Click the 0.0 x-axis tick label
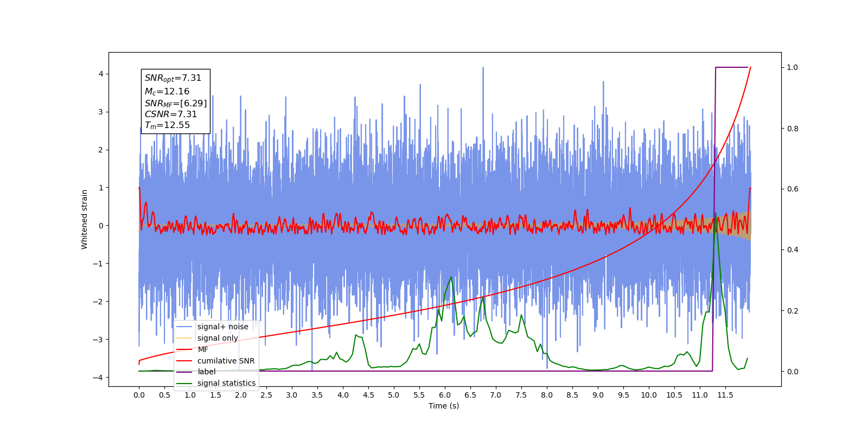Image resolution: width=868 pixels, height=434 pixels. pos(139,395)
